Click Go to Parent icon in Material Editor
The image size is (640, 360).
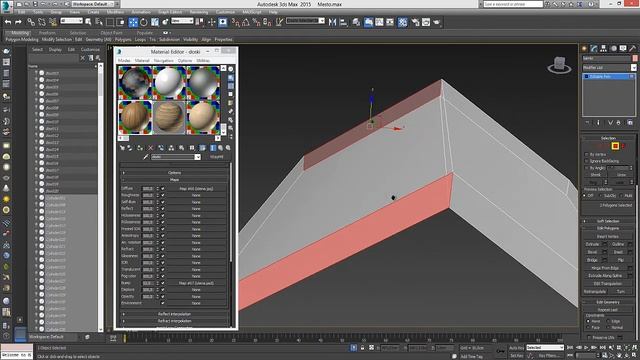(220, 148)
